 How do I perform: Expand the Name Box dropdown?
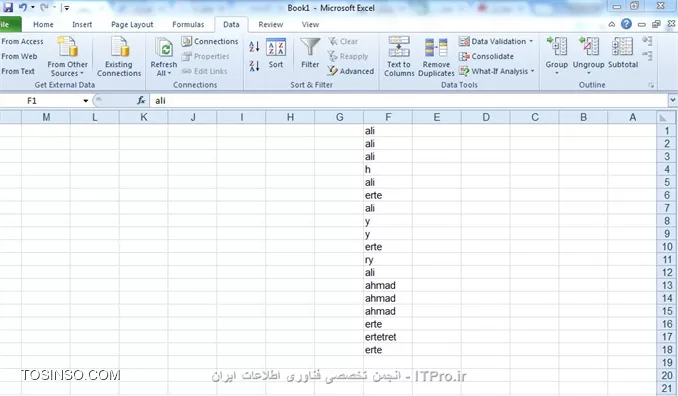pyautogui.click(x=86, y=101)
